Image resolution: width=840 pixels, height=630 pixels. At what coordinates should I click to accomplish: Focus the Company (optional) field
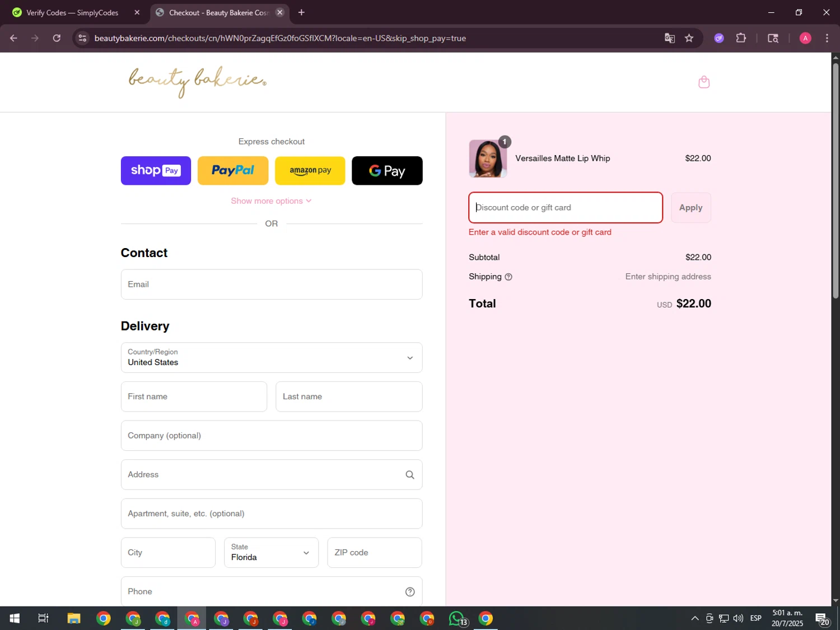[x=272, y=436]
